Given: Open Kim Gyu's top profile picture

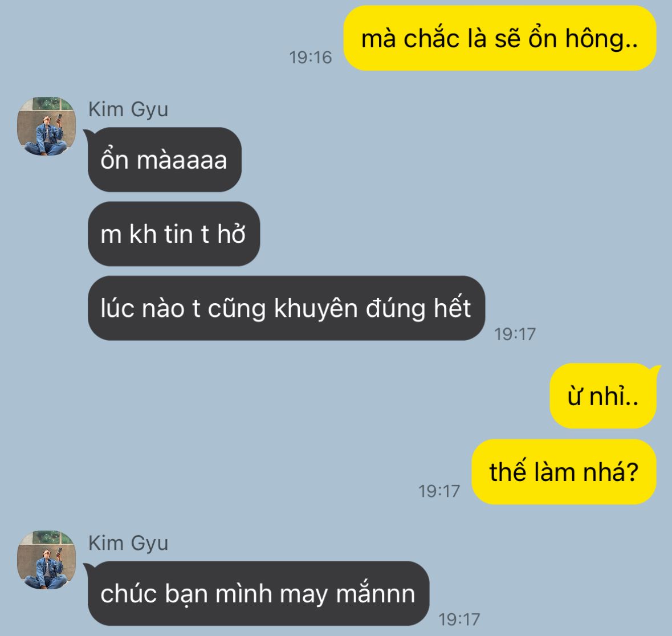Looking at the screenshot, I should (46, 127).
